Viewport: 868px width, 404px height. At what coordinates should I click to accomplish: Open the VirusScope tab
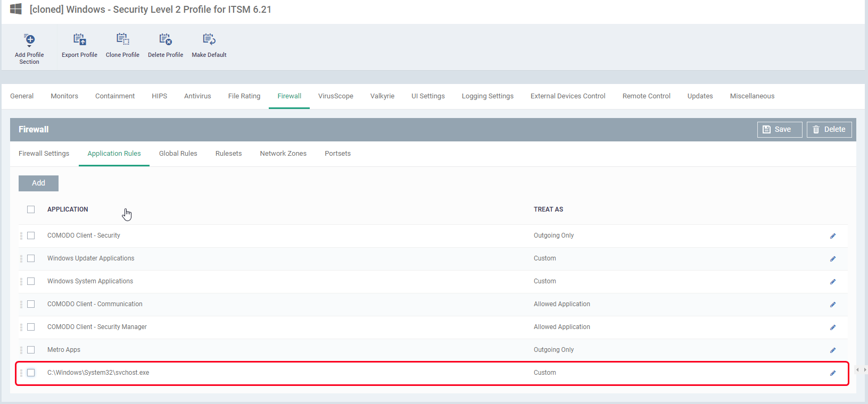click(336, 96)
